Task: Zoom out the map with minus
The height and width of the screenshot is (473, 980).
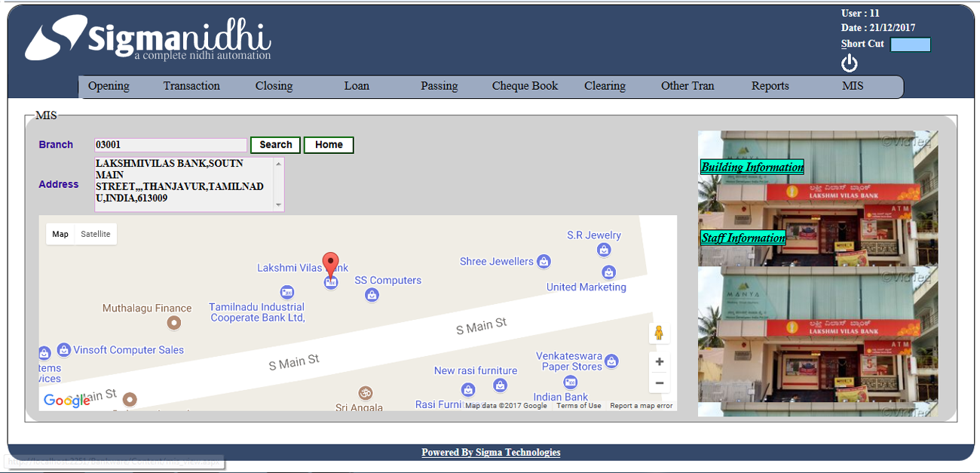Action: (659, 383)
